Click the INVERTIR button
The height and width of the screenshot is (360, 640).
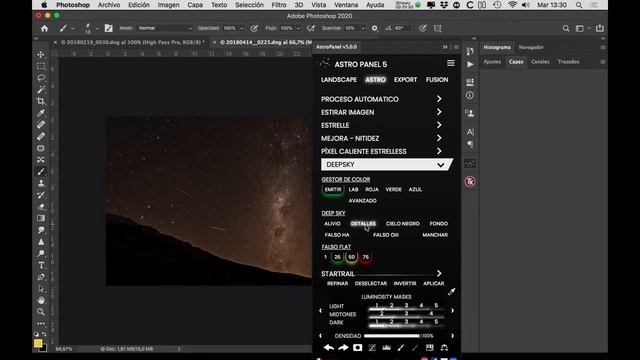click(x=405, y=283)
